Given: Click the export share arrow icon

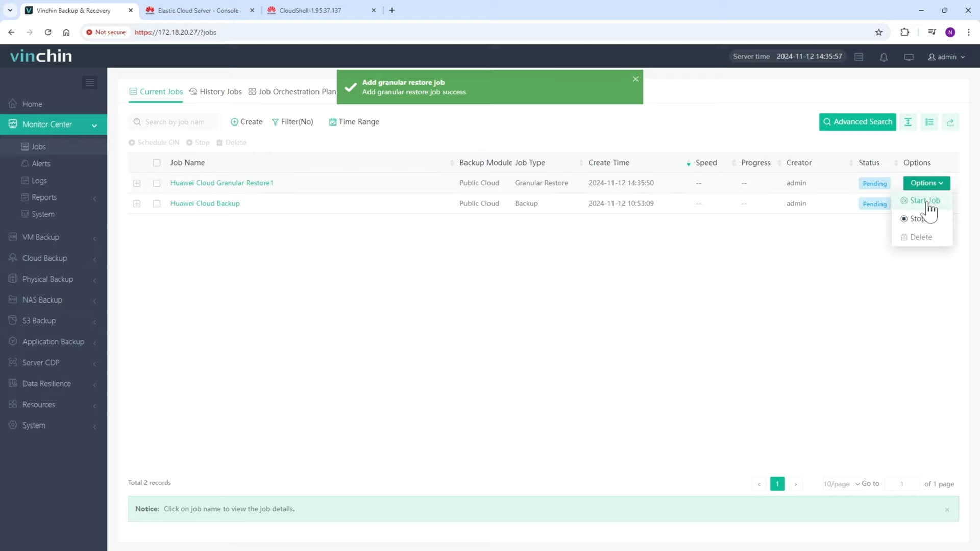Looking at the screenshot, I should coord(950,122).
